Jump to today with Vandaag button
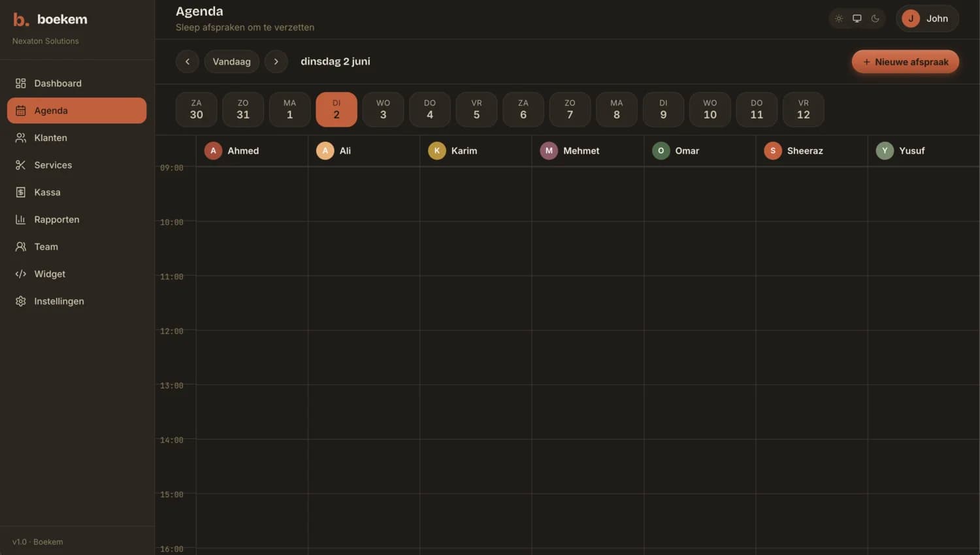This screenshot has width=980, height=555. click(232, 61)
